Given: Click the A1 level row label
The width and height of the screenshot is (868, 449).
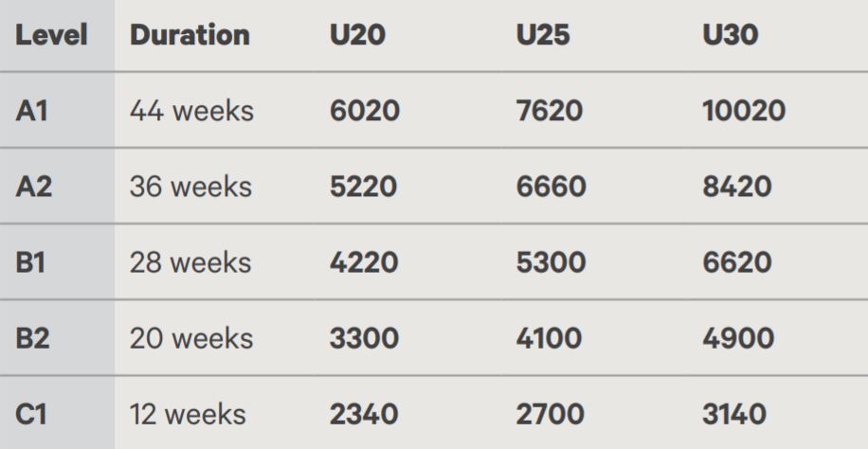Looking at the screenshot, I should pyautogui.click(x=31, y=111).
